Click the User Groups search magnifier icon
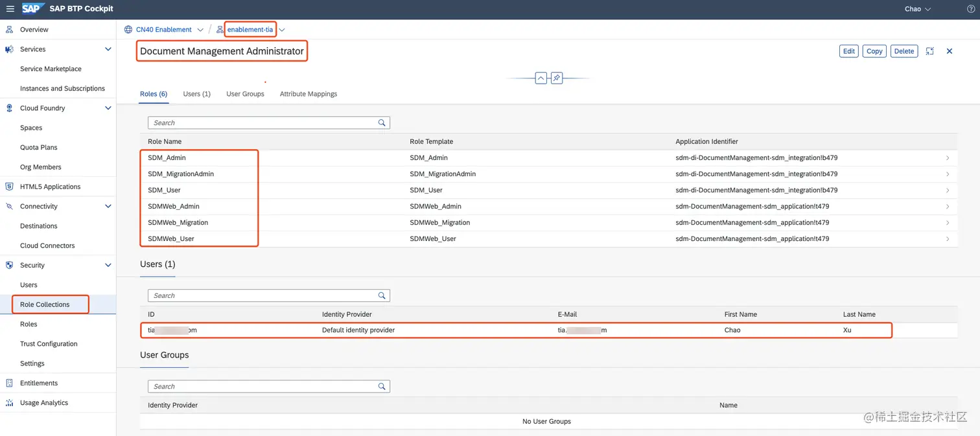The image size is (980, 436). pos(382,386)
